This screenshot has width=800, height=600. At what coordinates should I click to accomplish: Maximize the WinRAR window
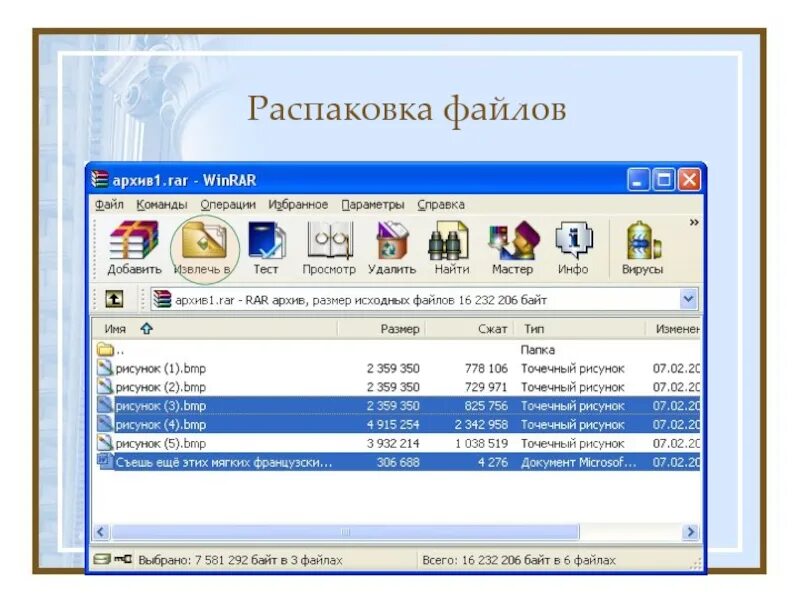point(664,180)
